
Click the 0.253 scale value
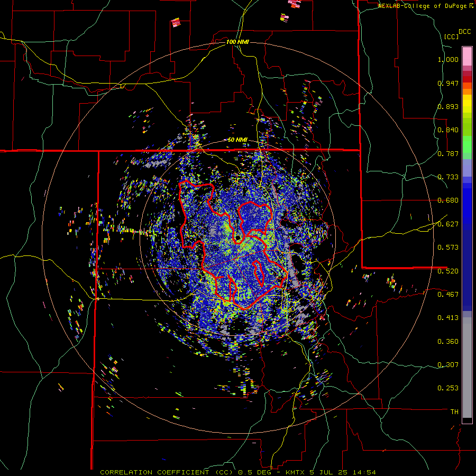click(x=448, y=388)
